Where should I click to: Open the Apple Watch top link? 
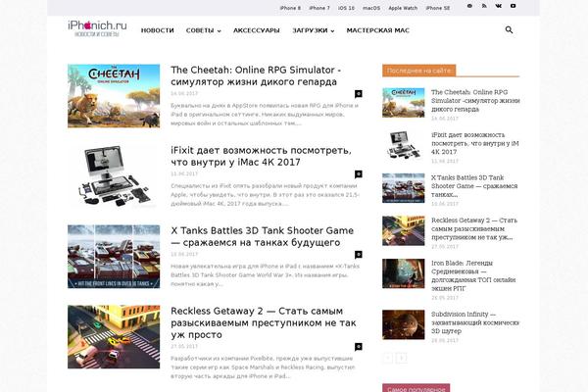403,8
